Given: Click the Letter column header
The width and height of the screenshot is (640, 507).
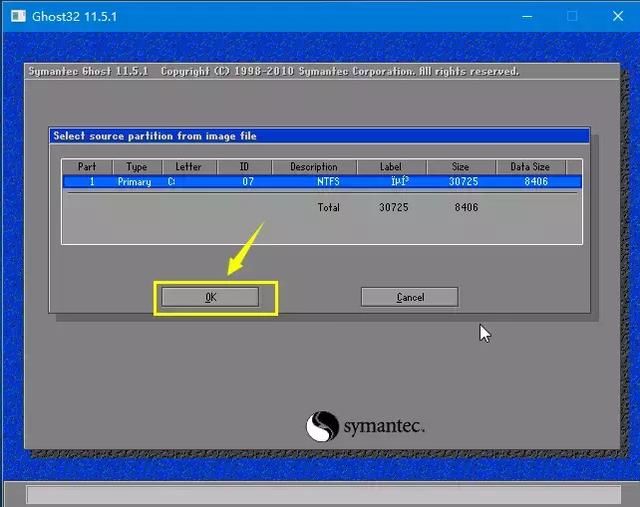Looking at the screenshot, I should 188,167.
